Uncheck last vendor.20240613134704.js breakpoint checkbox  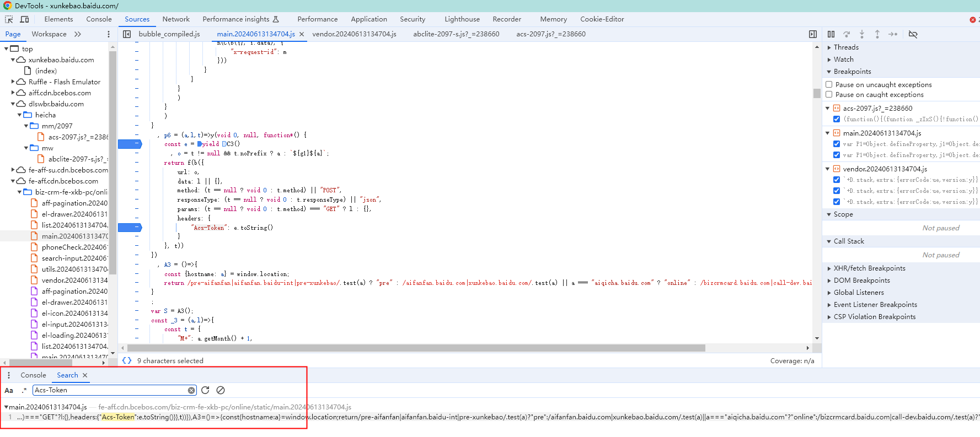coord(837,202)
